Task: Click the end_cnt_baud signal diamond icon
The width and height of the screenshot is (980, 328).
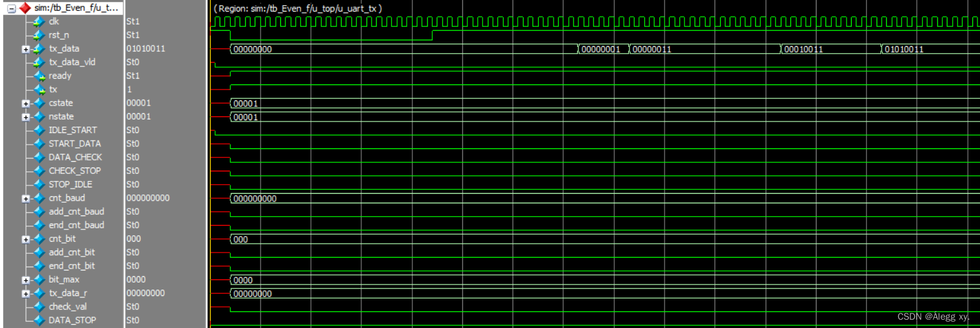Action: (39, 225)
